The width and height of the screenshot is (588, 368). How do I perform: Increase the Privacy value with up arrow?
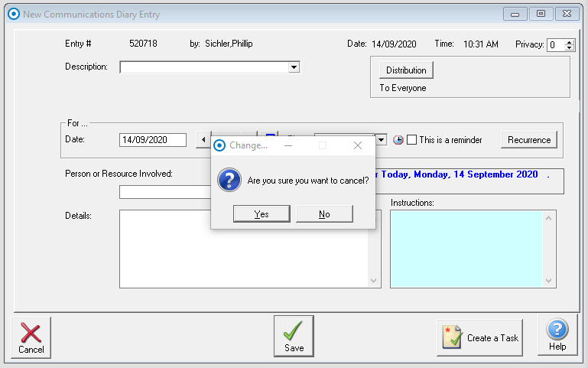pos(569,41)
